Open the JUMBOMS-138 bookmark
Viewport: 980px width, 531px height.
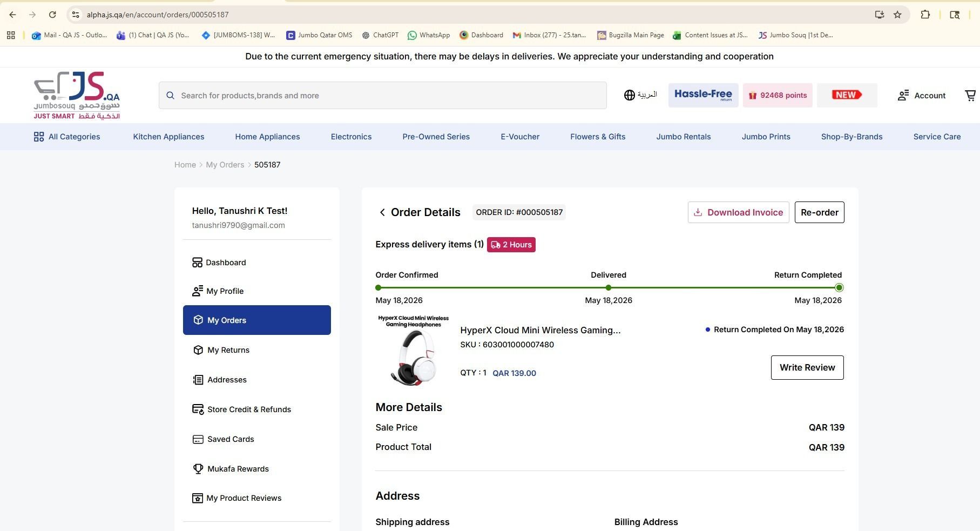coord(238,35)
